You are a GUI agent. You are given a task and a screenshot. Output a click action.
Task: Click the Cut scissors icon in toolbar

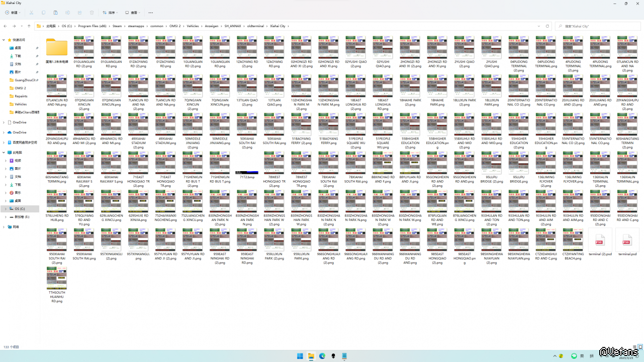[31, 13]
